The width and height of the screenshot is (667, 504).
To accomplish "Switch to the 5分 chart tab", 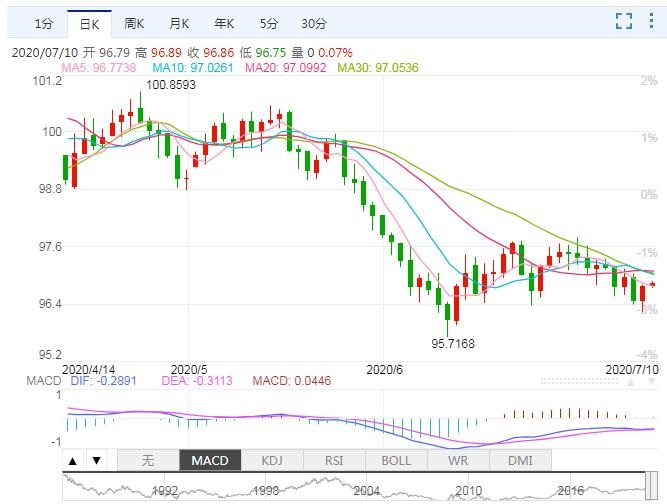I will click(269, 23).
